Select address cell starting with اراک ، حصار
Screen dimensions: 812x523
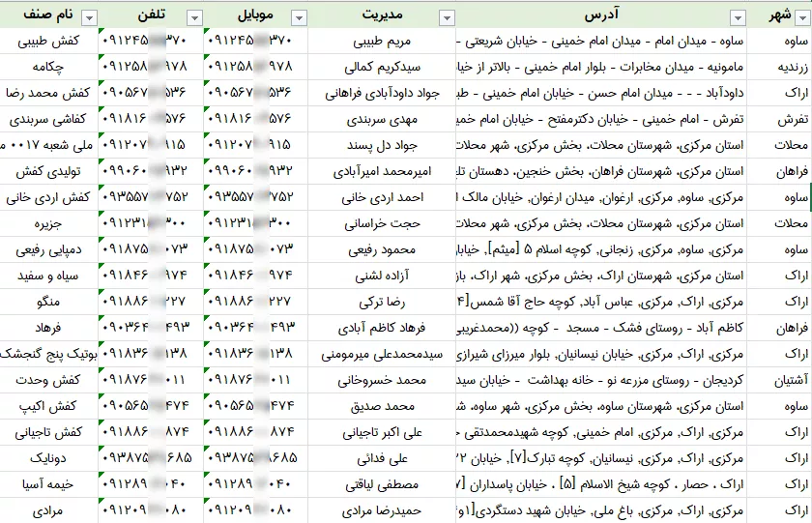tap(601, 484)
